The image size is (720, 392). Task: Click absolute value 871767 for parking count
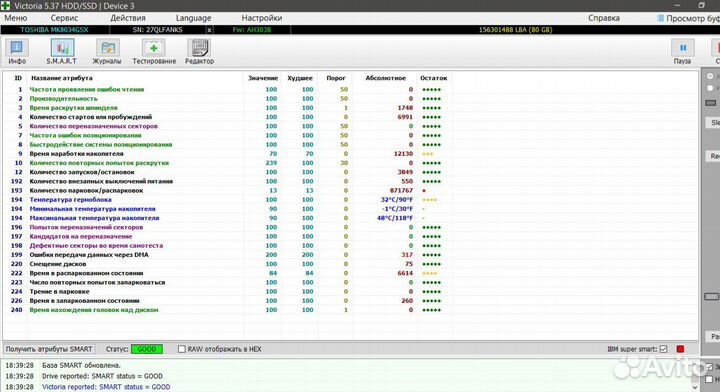(x=401, y=190)
